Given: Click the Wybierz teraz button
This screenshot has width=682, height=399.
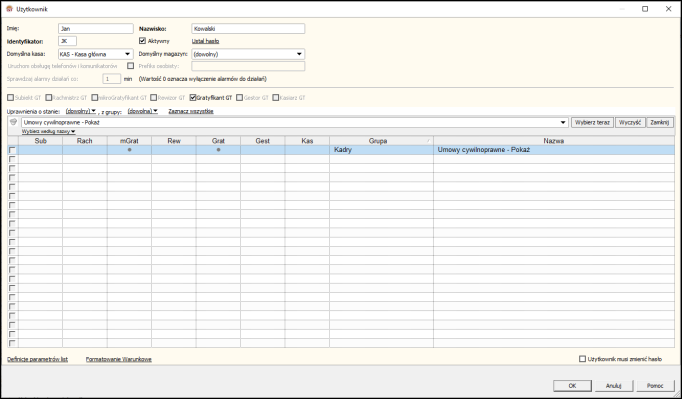Looking at the screenshot, I should [592, 123].
